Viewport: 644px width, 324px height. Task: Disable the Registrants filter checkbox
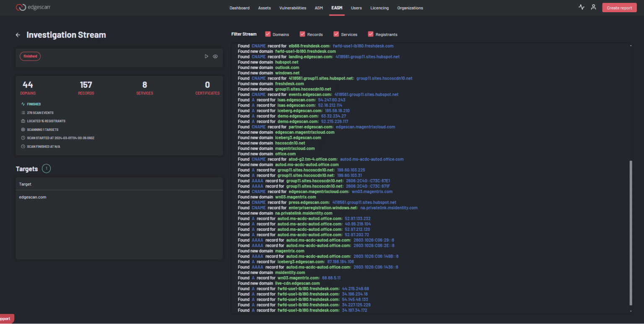(x=371, y=34)
